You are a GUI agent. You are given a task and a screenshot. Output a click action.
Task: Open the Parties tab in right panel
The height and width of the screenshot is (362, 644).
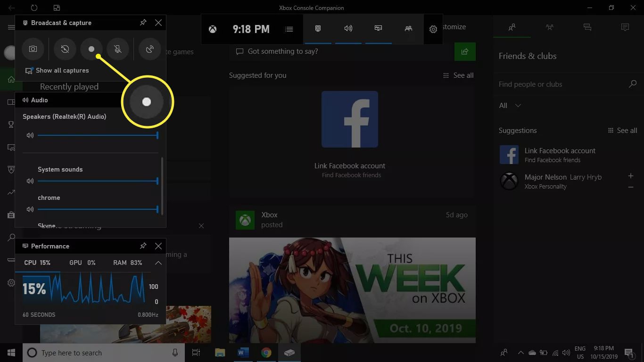click(x=550, y=27)
